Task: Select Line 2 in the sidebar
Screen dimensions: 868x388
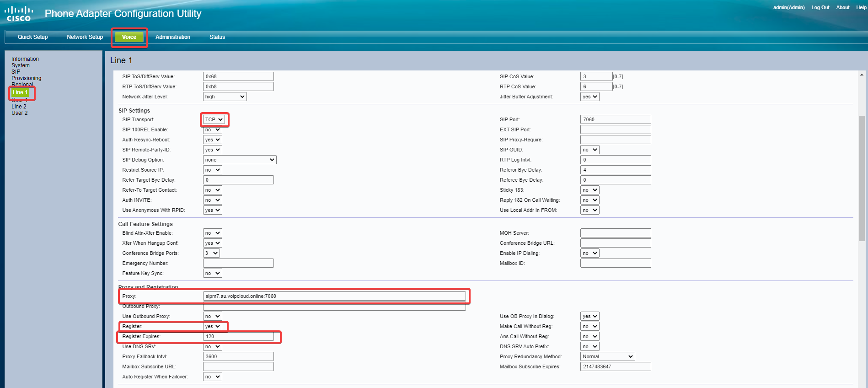Action: 19,107
